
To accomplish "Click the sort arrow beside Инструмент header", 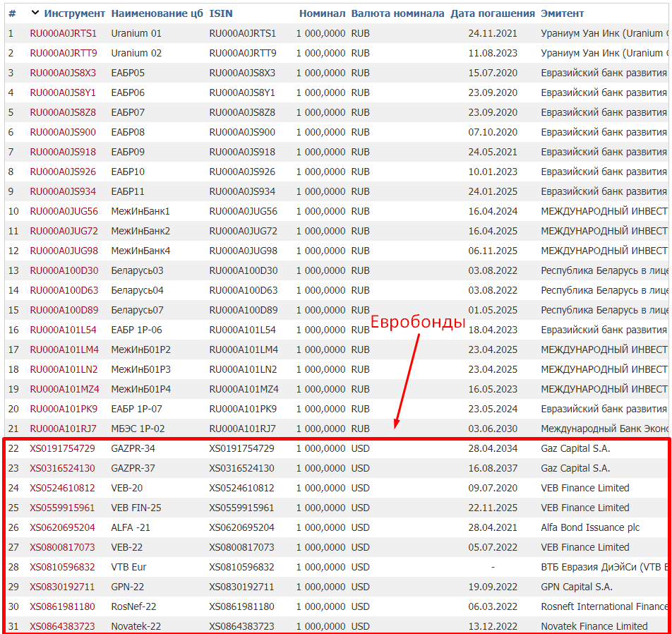I will (35, 13).
